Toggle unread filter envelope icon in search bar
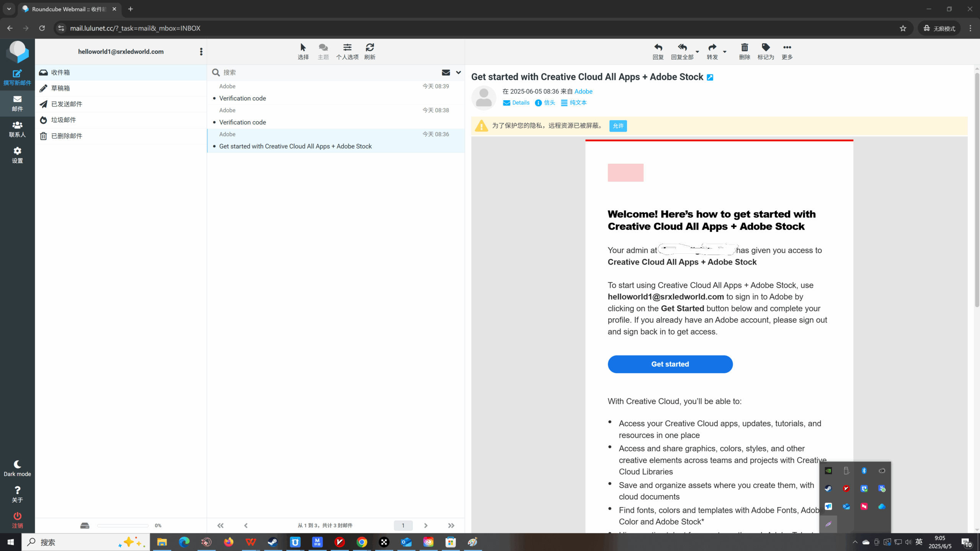980x551 pixels. (x=446, y=72)
